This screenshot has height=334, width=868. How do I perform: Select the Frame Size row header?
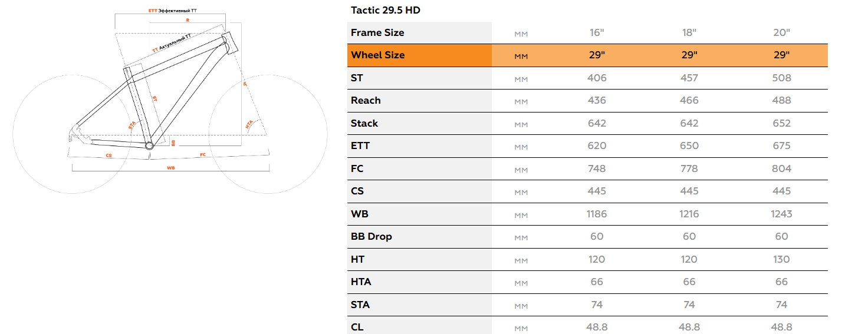(377, 32)
